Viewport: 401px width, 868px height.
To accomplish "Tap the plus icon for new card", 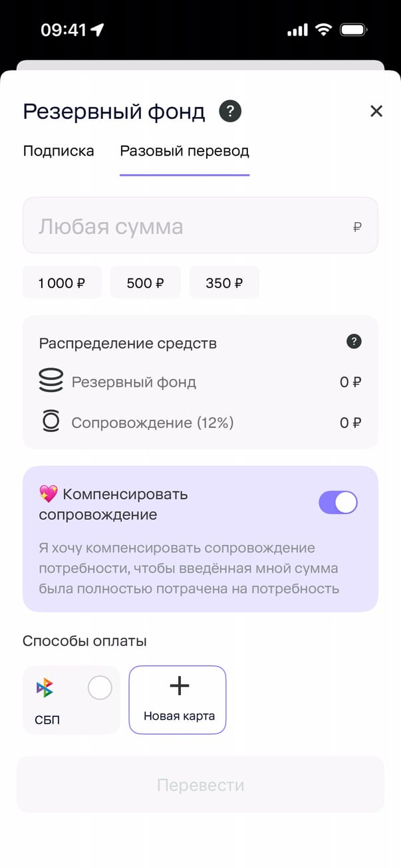I will coord(180,687).
